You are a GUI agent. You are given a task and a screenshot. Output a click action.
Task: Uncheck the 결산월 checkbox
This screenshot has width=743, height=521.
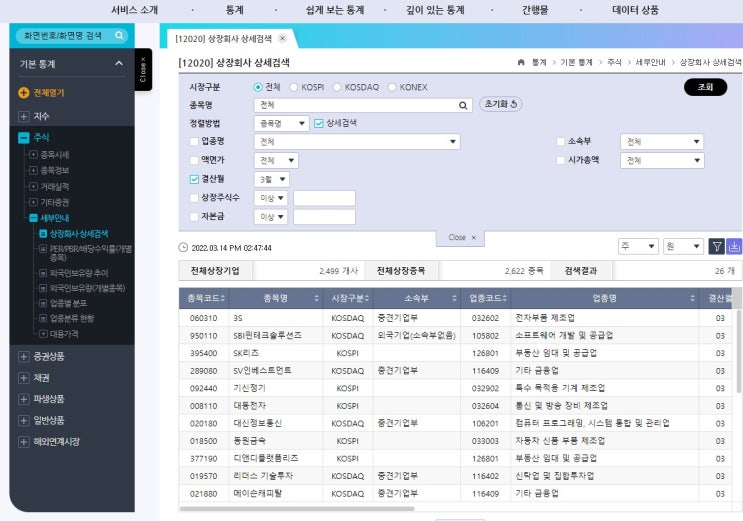click(x=194, y=179)
